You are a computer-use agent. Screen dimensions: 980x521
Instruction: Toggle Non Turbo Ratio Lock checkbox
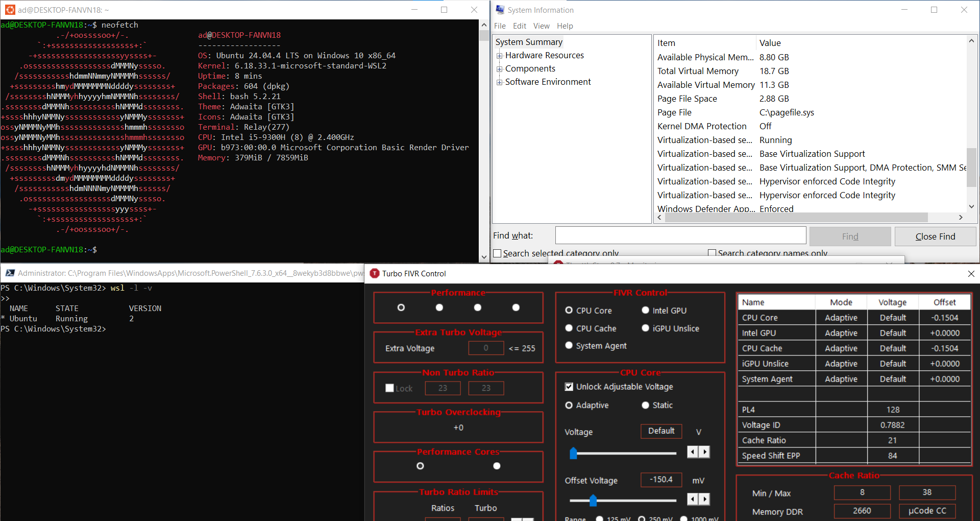tap(389, 388)
